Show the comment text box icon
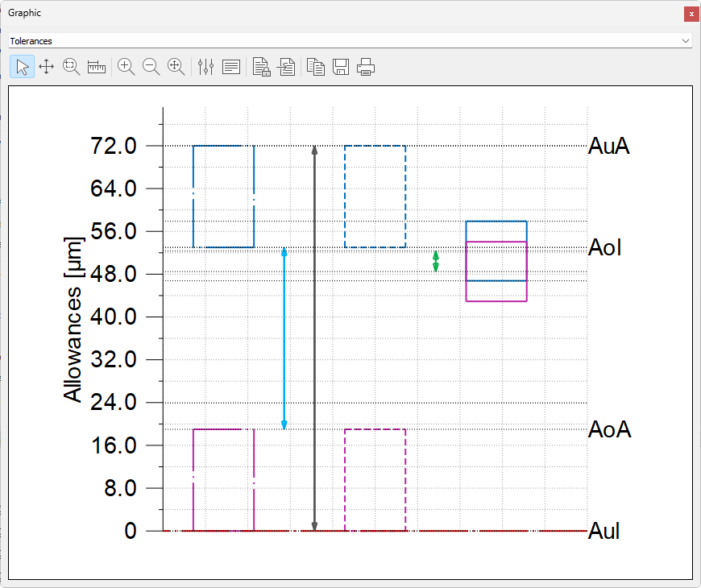 click(x=231, y=67)
